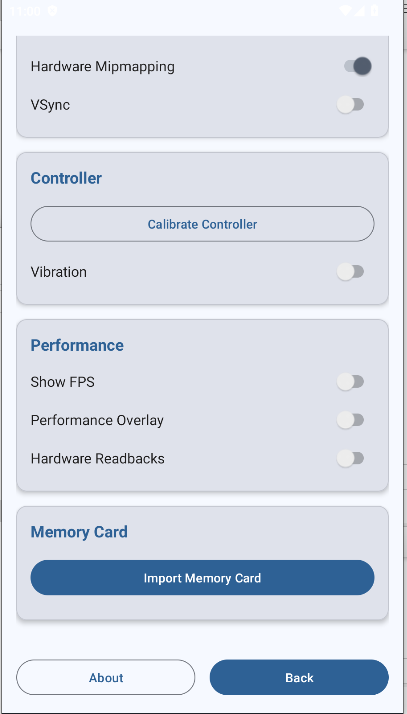Turn on the Performance Overlay switch
This screenshot has width=407, height=714.
350,420
